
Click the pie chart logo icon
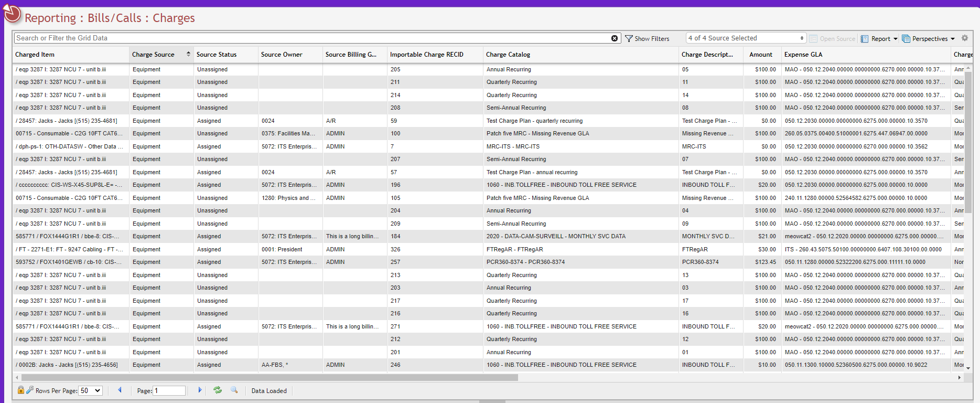12,15
